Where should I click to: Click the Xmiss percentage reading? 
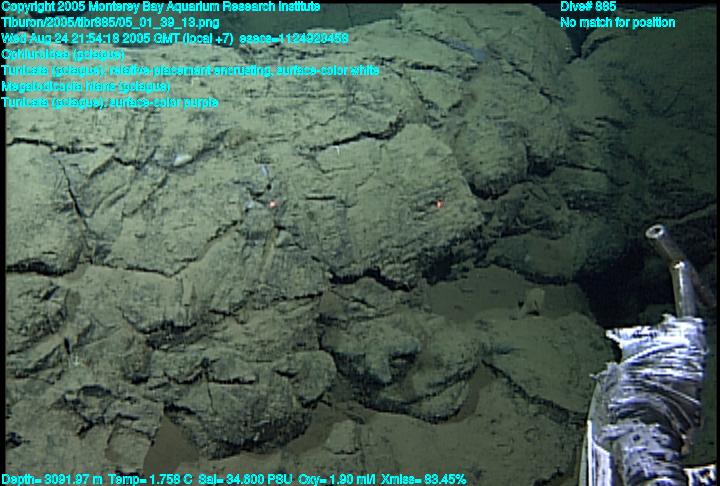(425, 479)
